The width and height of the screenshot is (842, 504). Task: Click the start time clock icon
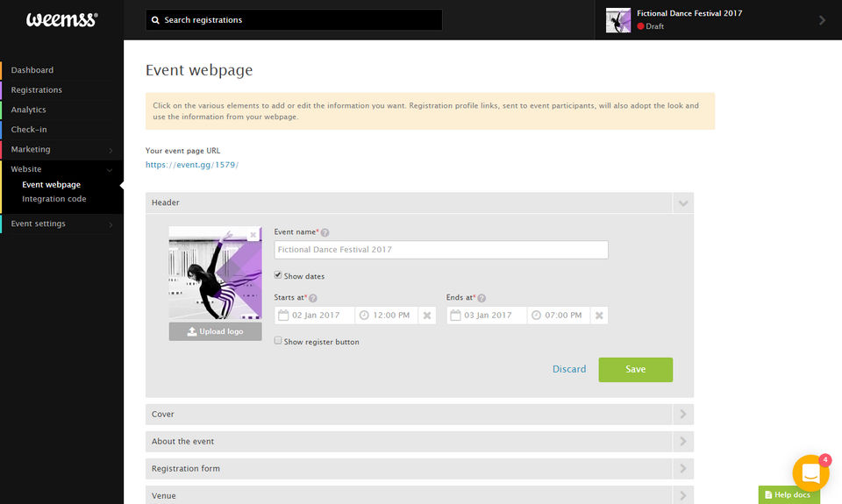364,315
